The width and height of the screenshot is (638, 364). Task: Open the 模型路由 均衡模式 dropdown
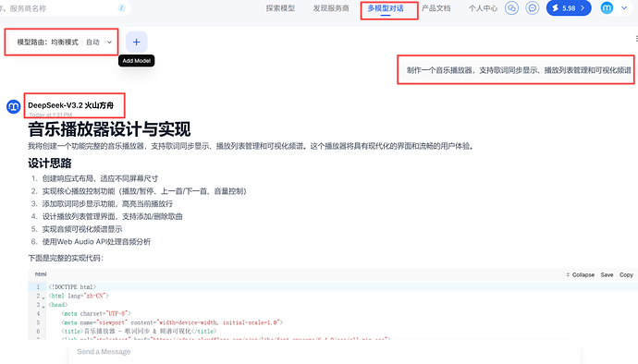64,42
